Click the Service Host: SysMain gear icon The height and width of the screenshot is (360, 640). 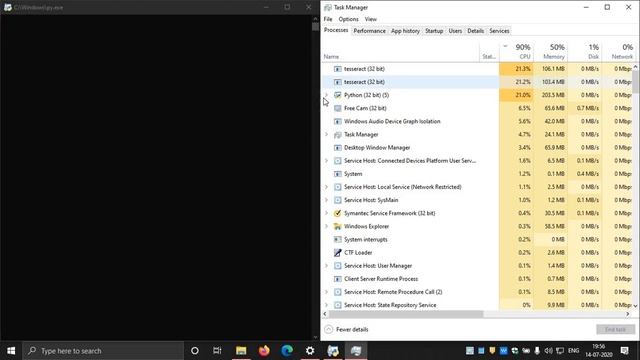pyautogui.click(x=338, y=200)
